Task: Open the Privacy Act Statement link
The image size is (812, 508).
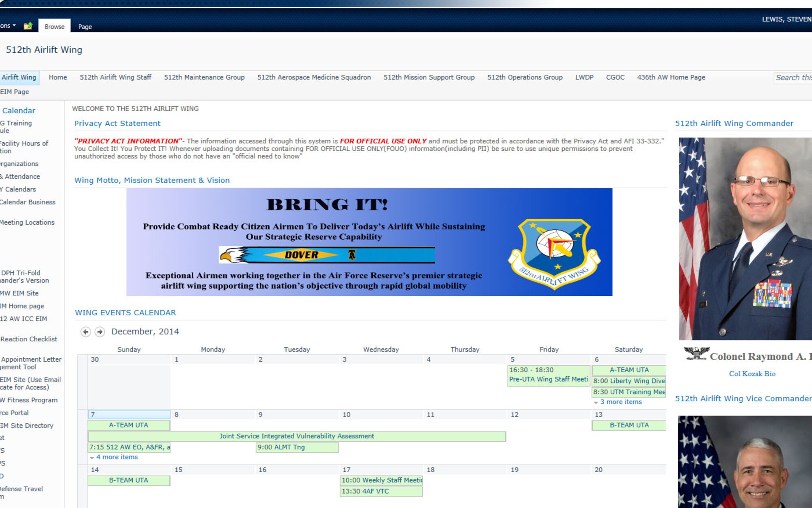Action: 117,123
